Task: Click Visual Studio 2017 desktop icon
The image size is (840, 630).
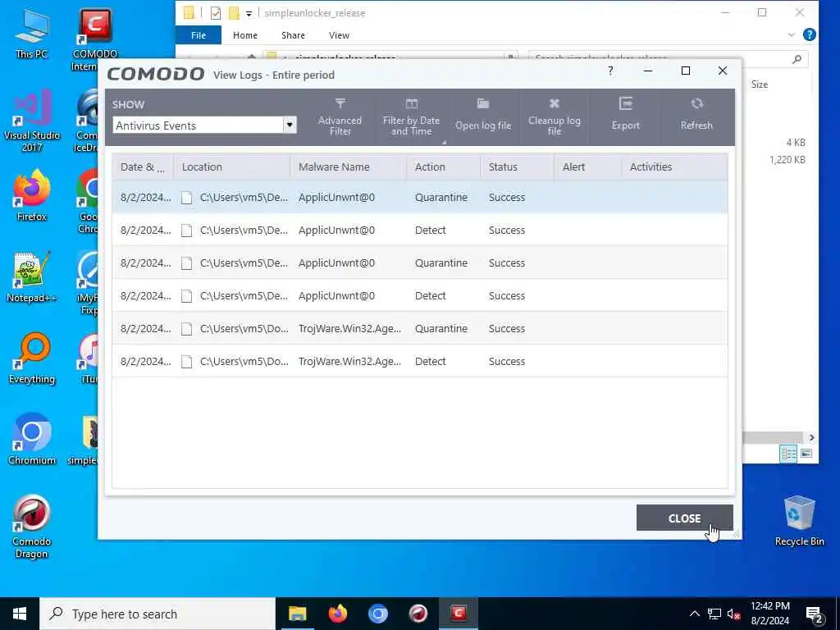Action: point(32,121)
